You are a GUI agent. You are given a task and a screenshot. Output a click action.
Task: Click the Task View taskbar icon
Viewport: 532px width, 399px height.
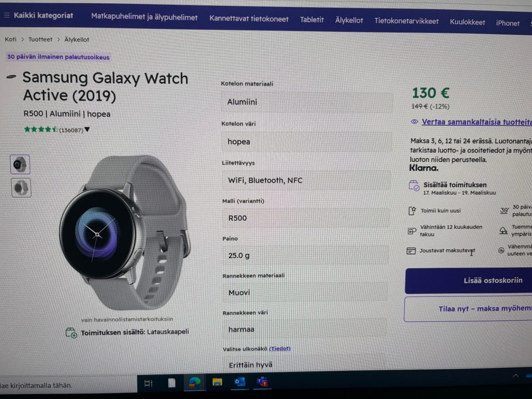pyautogui.click(x=149, y=383)
